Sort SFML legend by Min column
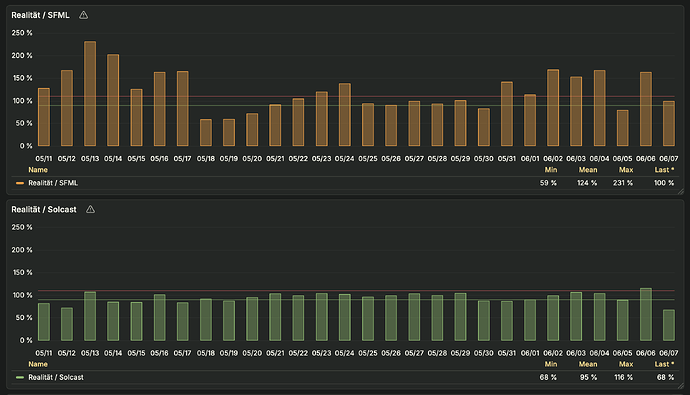 click(x=551, y=170)
